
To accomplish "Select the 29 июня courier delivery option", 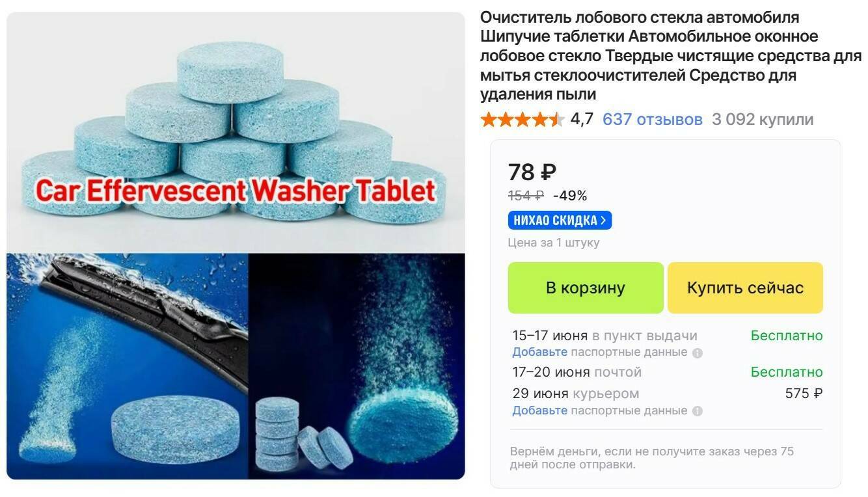I will click(x=668, y=394).
